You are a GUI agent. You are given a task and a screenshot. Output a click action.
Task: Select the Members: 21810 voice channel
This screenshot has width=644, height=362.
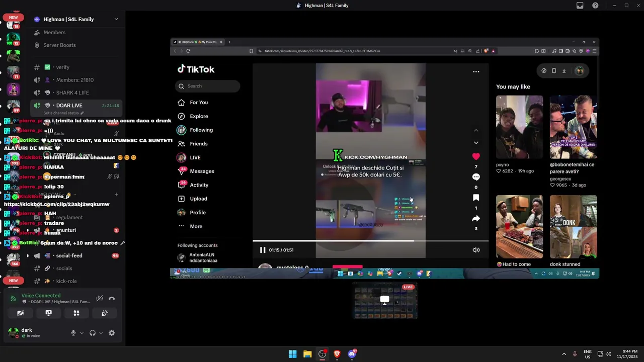(76, 79)
